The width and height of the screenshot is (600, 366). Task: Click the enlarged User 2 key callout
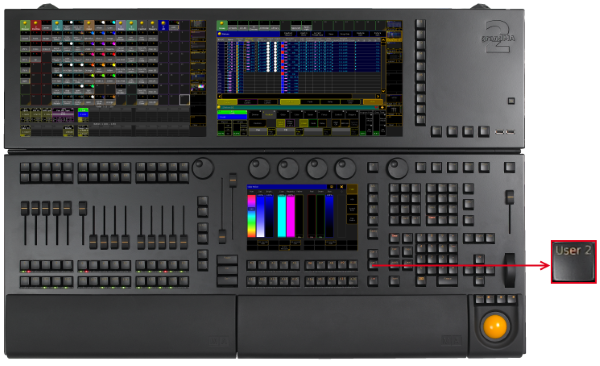(x=574, y=262)
